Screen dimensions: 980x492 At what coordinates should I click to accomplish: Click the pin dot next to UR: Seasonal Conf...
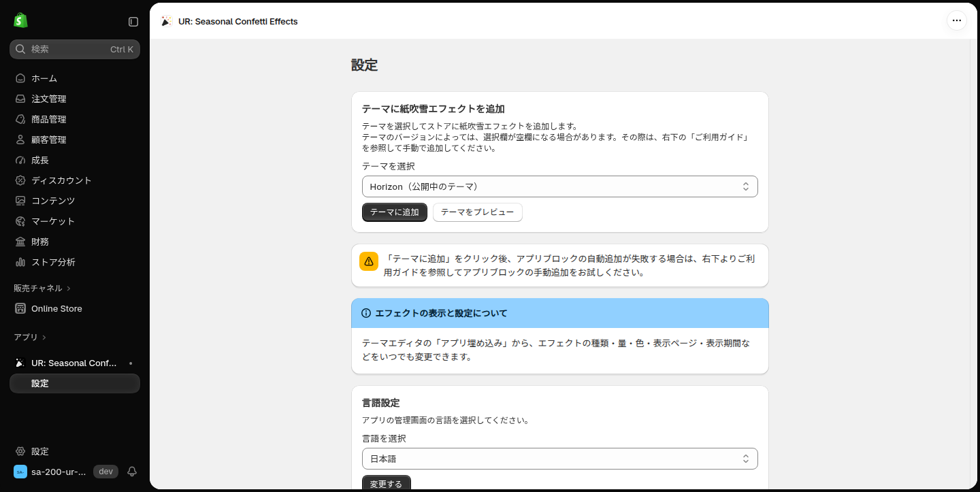pos(131,363)
